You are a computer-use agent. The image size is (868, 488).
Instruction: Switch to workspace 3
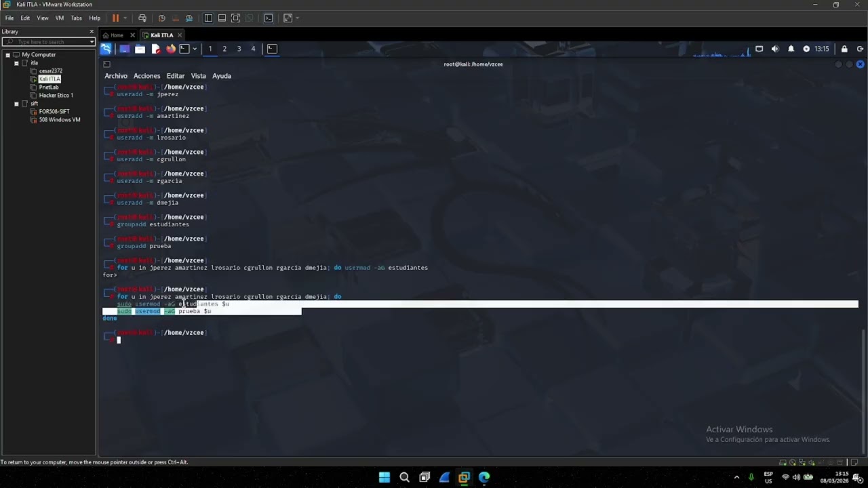tap(239, 49)
